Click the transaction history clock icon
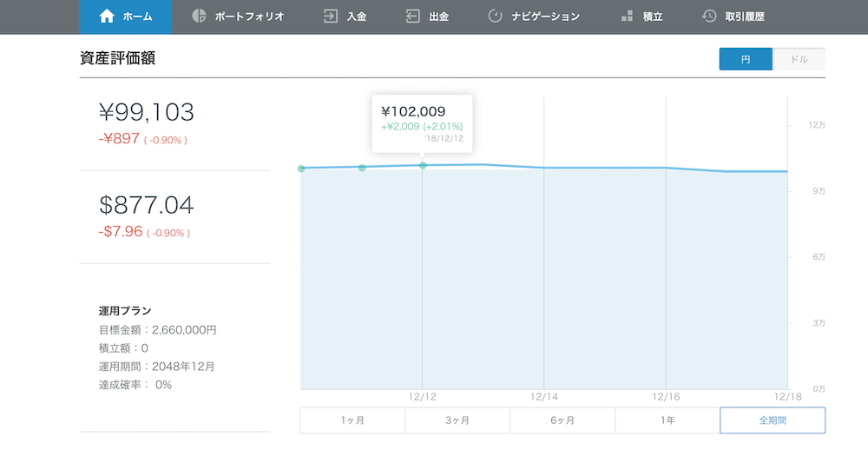Screen dimensions: 868x450 coord(708,16)
